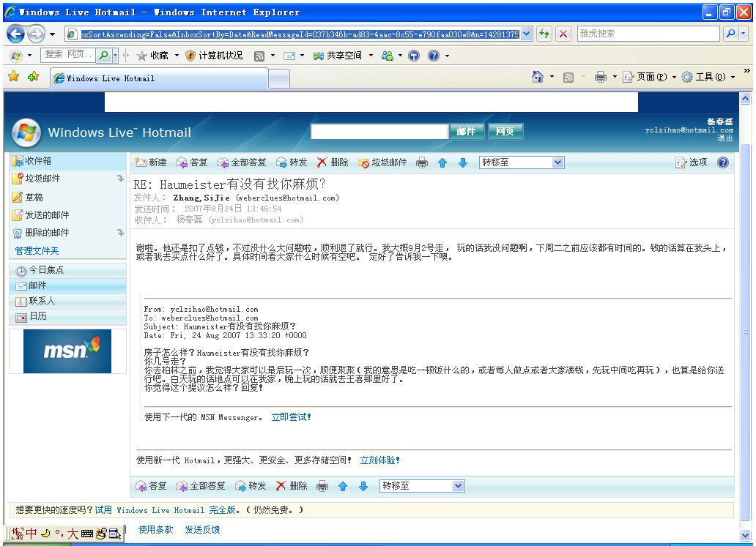The image size is (756, 546).
Task: Click the browser Back arrow button
Action: pos(16,34)
